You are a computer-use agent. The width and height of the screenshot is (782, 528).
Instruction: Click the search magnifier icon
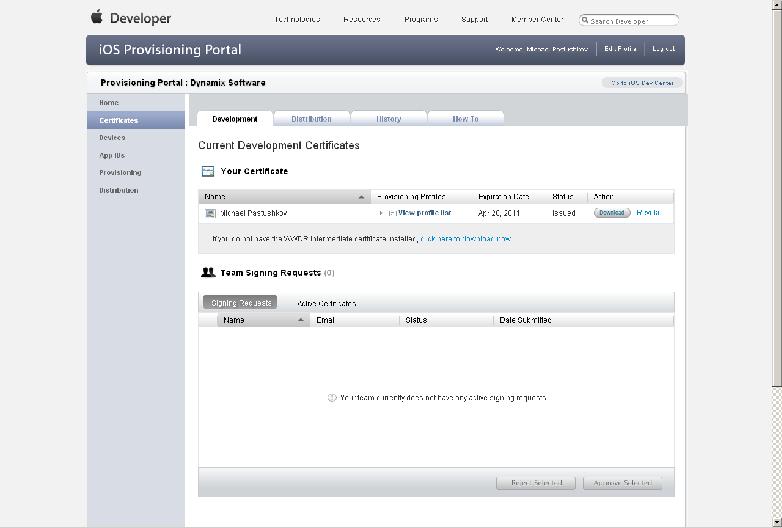coord(585,20)
